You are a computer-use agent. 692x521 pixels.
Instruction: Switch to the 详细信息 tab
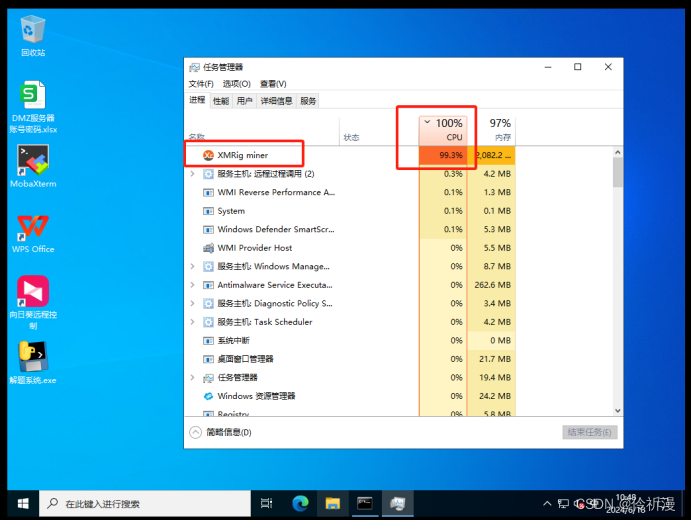pos(276,101)
